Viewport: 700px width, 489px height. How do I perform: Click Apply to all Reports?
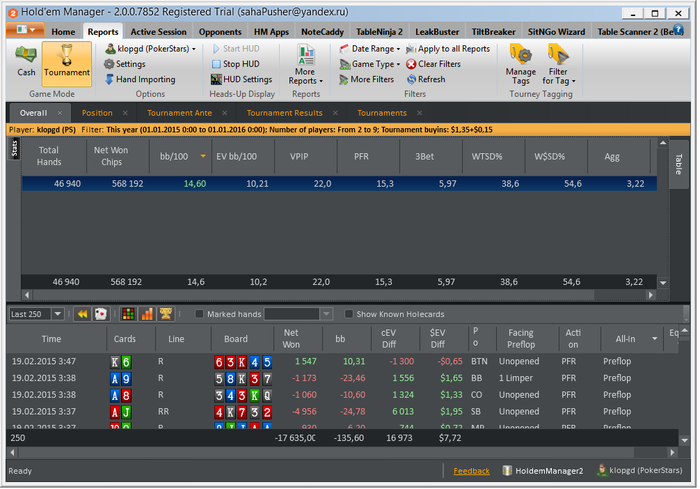tap(448, 49)
